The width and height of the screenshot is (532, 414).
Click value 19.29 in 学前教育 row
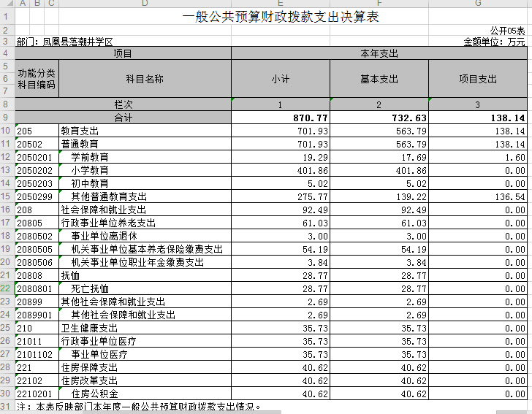(x=281, y=157)
